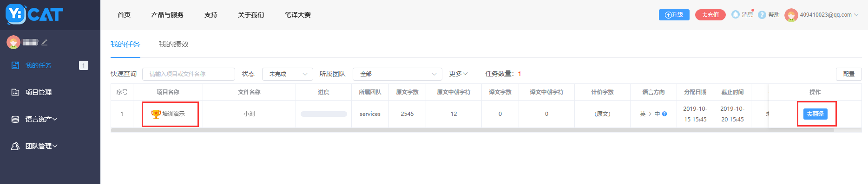Switch to 我的任务 tab
Image resolution: width=868 pixels, height=184 pixels.
125,44
